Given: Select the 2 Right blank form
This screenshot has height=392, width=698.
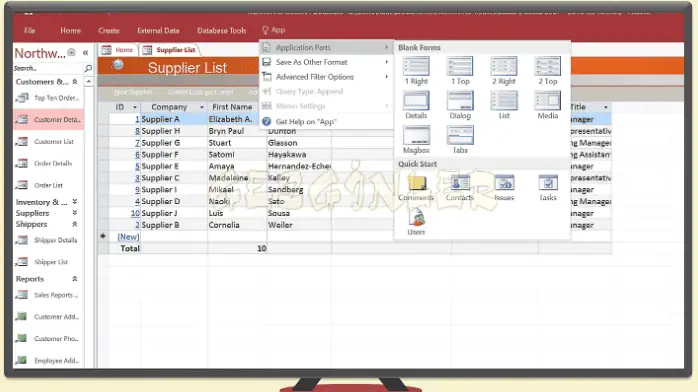Looking at the screenshot, I should click(x=503, y=70).
